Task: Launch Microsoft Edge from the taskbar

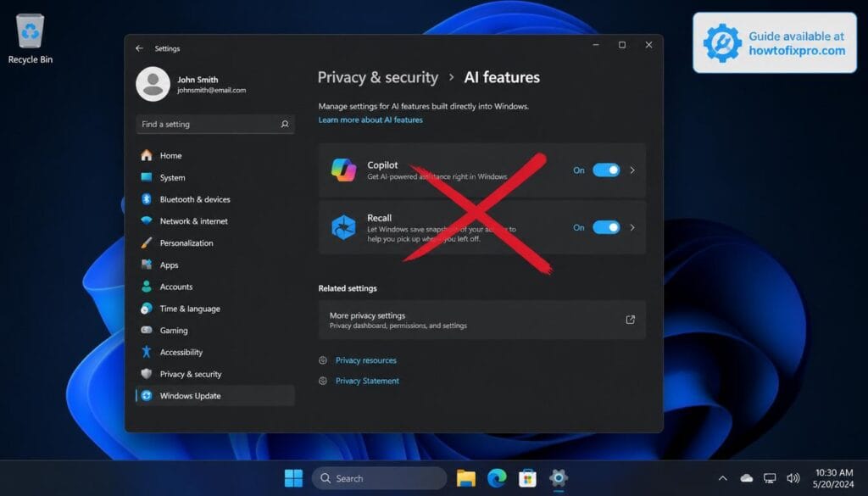Action: click(x=497, y=477)
